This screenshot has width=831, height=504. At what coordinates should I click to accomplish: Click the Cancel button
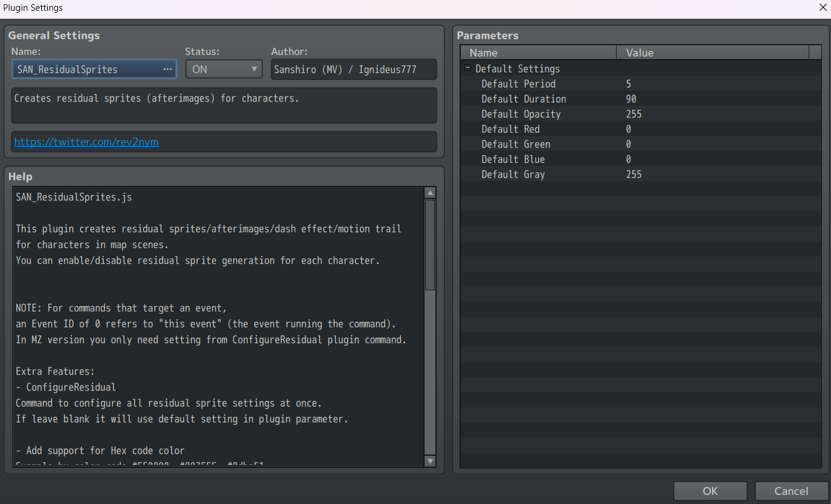tap(791, 491)
